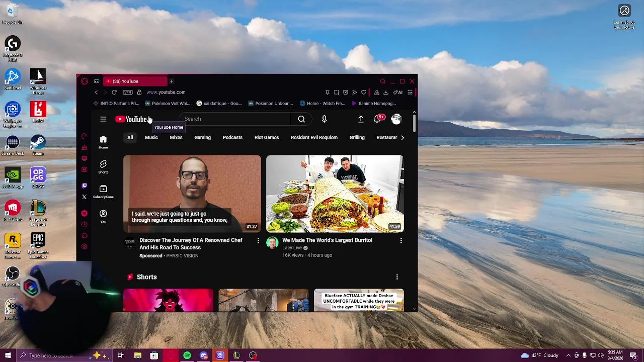Open the YouTube hamburger guide menu
The height and width of the screenshot is (362, 644).
tap(103, 119)
